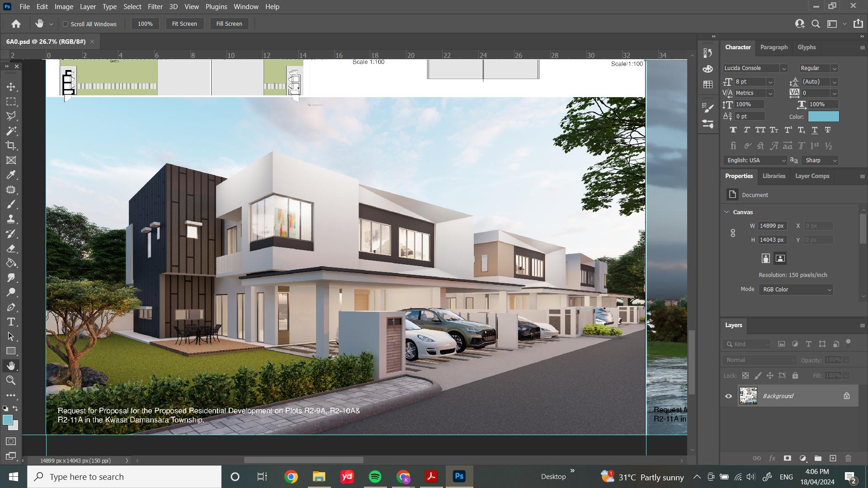Image resolution: width=868 pixels, height=488 pixels.
Task: Collapse the Canvas section
Action: click(726, 212)
